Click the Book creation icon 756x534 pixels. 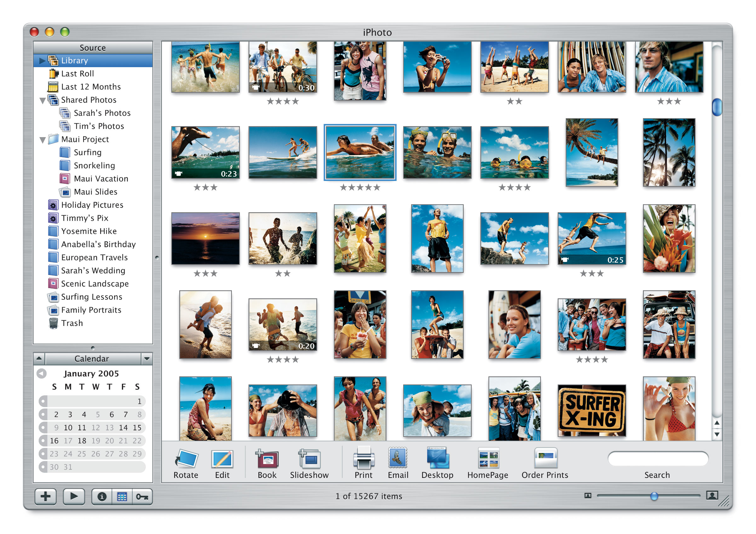tap(267, 459)
